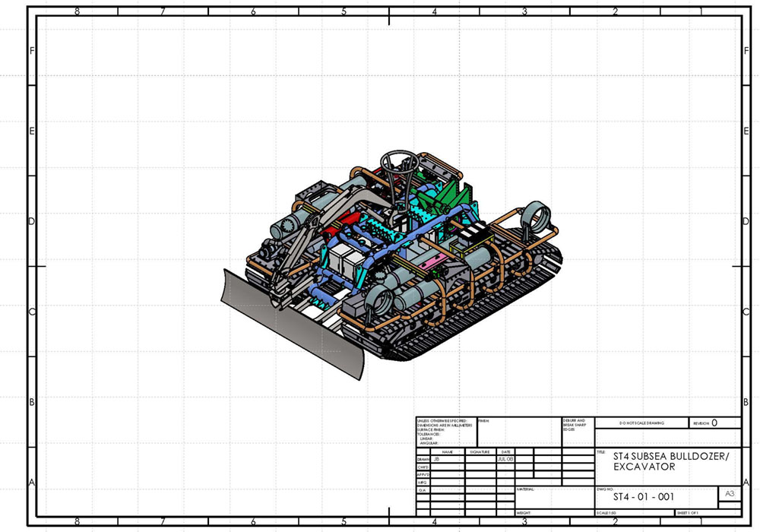The height and width of the screenshot is (532, 760).
Task: Select the DO NOT SCALE DRAWING note
Action: [641, 423]
